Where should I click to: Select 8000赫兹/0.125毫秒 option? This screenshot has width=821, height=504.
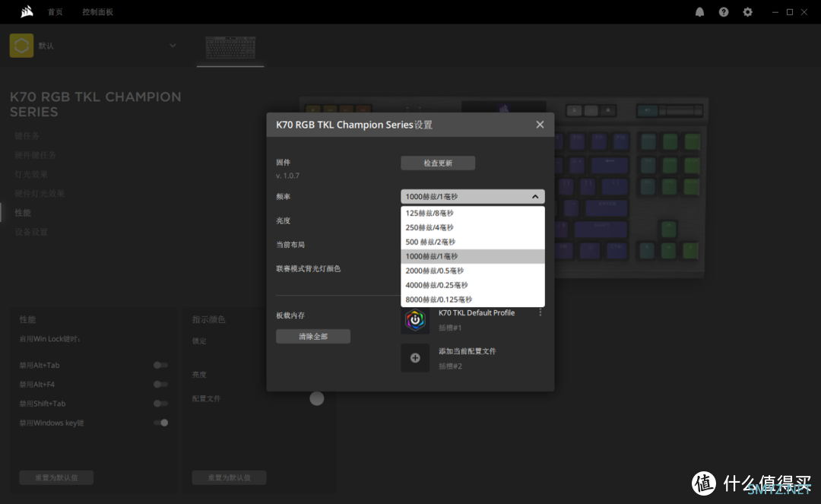coord(472,300)
